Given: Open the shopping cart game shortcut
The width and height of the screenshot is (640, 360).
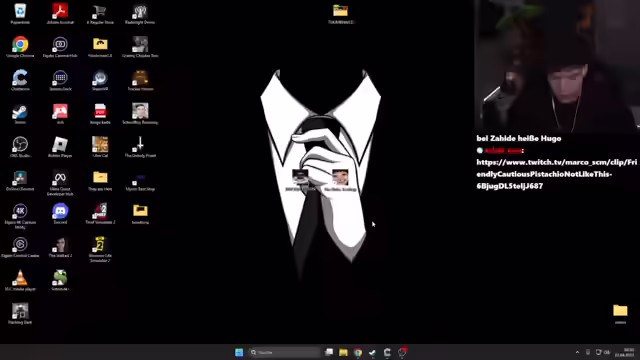Looking at the screenshot, I should [x=100, y=13].
